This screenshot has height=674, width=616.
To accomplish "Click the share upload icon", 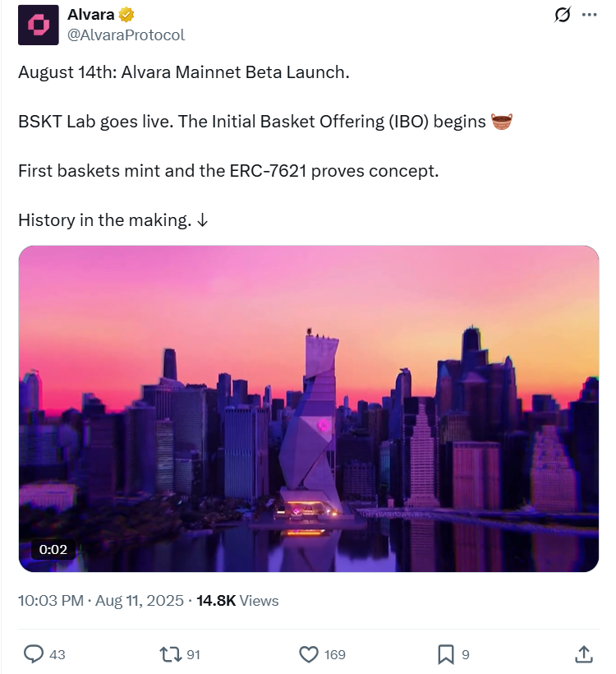I will click(x=583, y=654).
